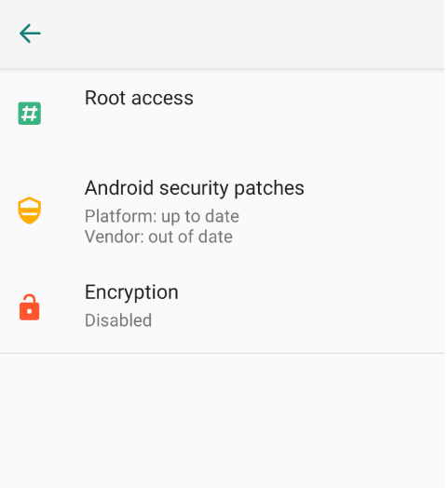The height and width of the screenshot is (488, 448).
Task: Tap the word 'Android' in the security title
Action: (119, 188)
